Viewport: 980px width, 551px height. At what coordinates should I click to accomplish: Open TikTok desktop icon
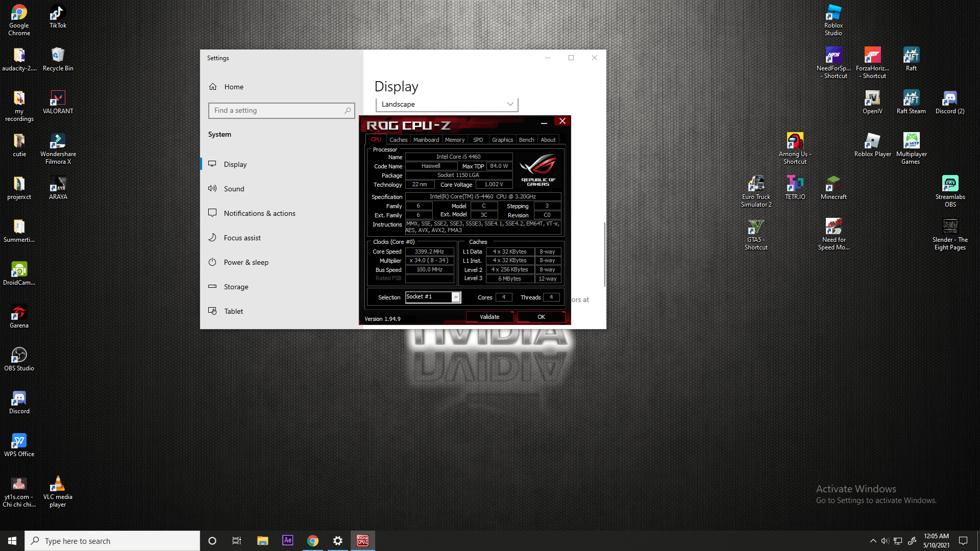[x=58, y=17]
